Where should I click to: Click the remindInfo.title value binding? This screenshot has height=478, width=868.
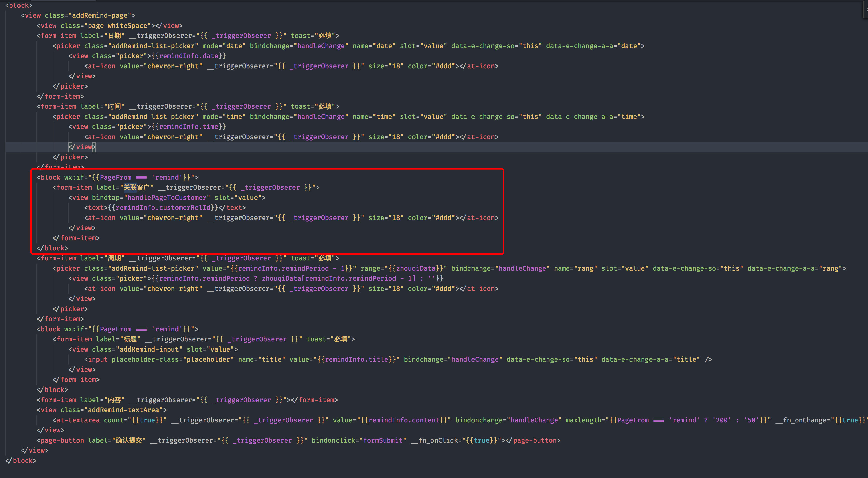click(x=357, y=359)
